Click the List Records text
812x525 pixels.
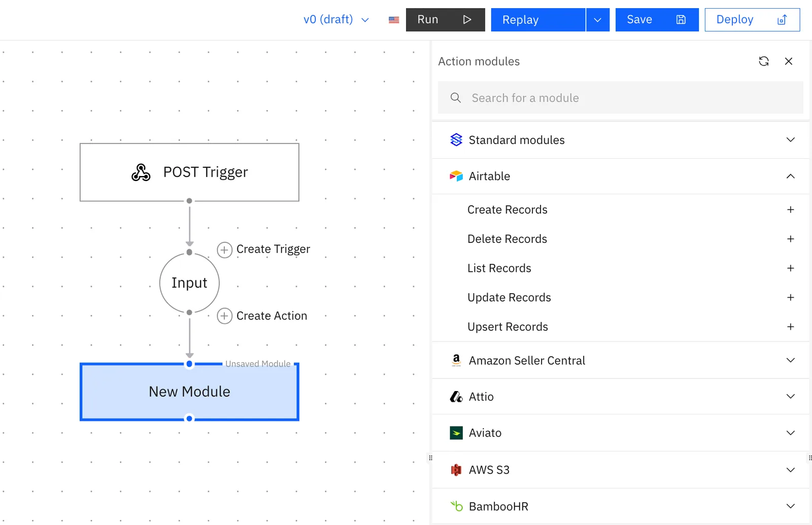(x=499, y=268)
